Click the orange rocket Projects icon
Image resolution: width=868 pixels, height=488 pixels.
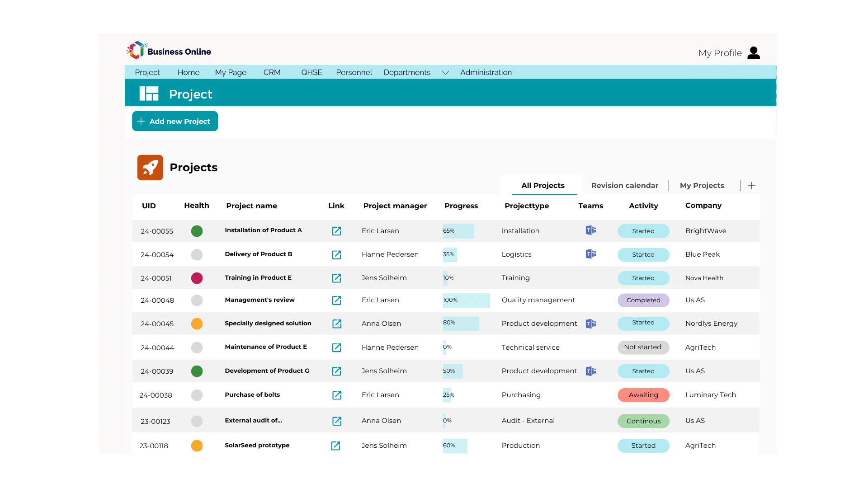150,168
